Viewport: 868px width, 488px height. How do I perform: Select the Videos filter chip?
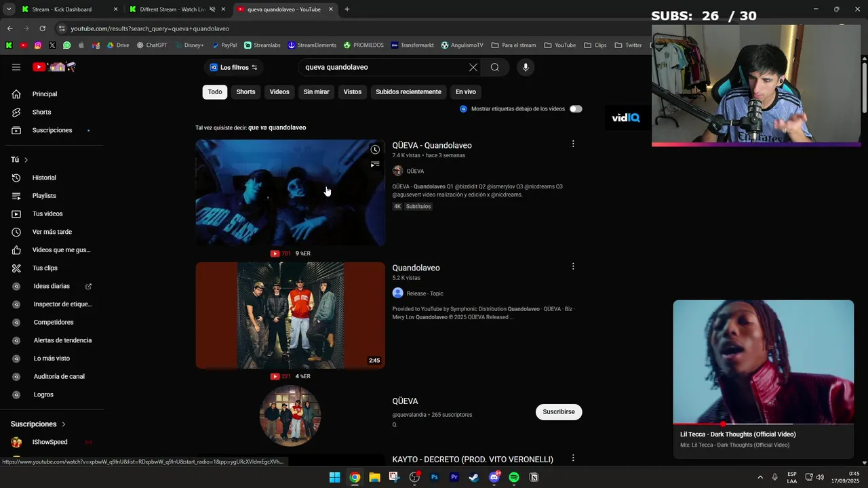click(279, 92)
